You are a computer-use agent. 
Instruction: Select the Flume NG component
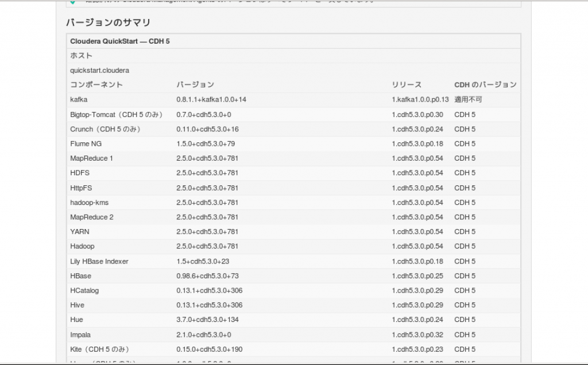(86, 144)
